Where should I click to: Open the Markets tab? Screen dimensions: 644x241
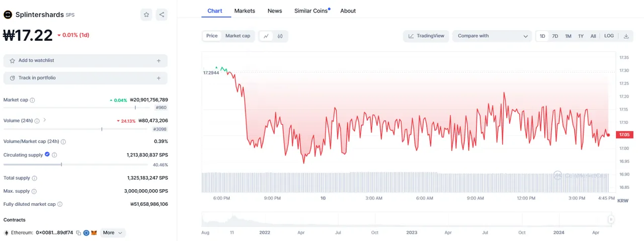point(245,11)
